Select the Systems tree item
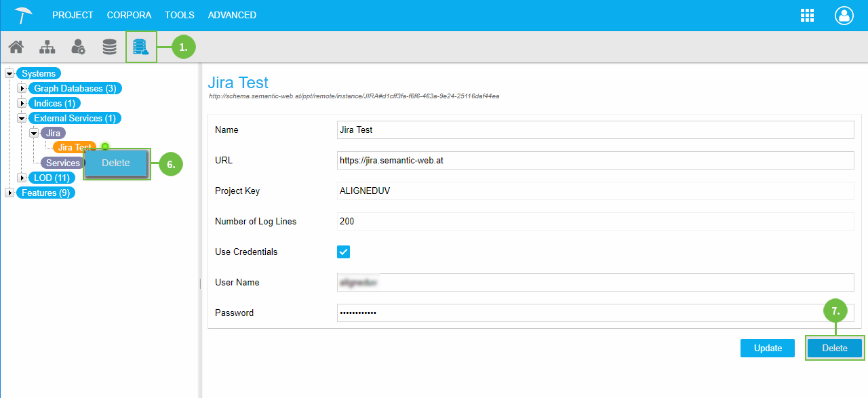Viewport: 868px width, 398px height. click(39, 73)
